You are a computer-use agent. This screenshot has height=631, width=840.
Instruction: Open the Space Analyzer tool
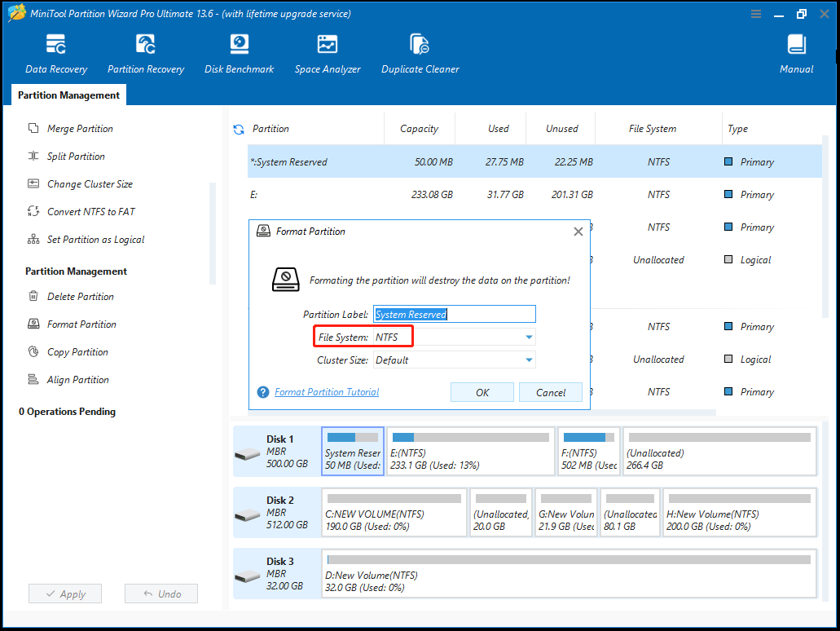(x=328, y=53)
